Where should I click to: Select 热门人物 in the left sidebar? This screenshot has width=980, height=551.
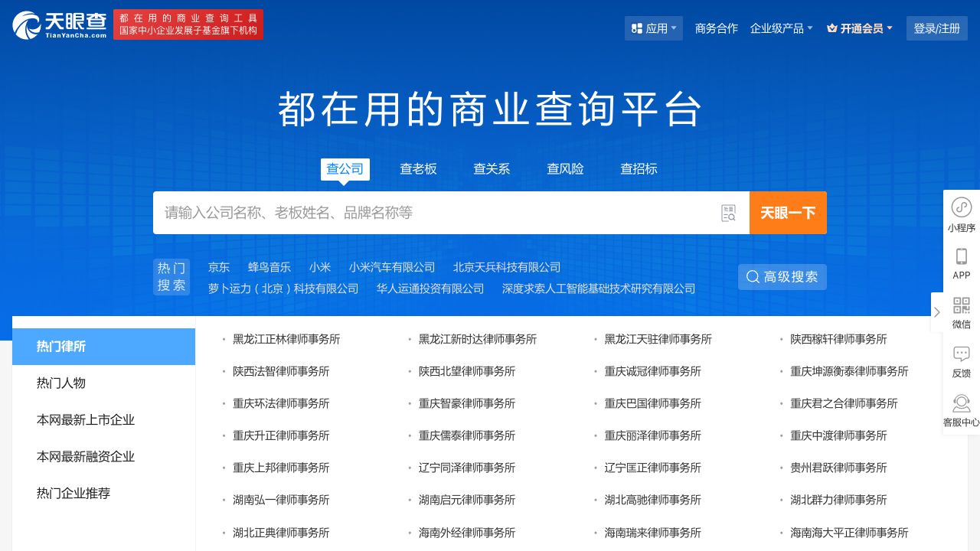[x=61, y=383]
